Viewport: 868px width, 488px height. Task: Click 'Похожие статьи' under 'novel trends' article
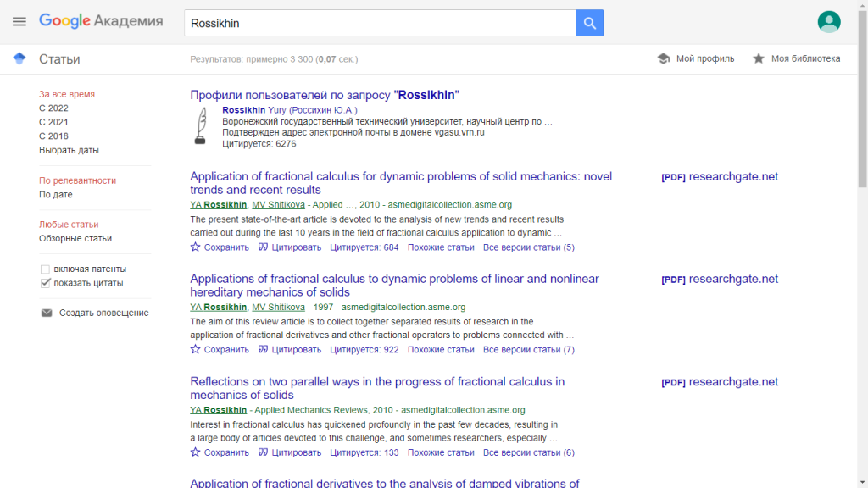(x=441, y=247)
